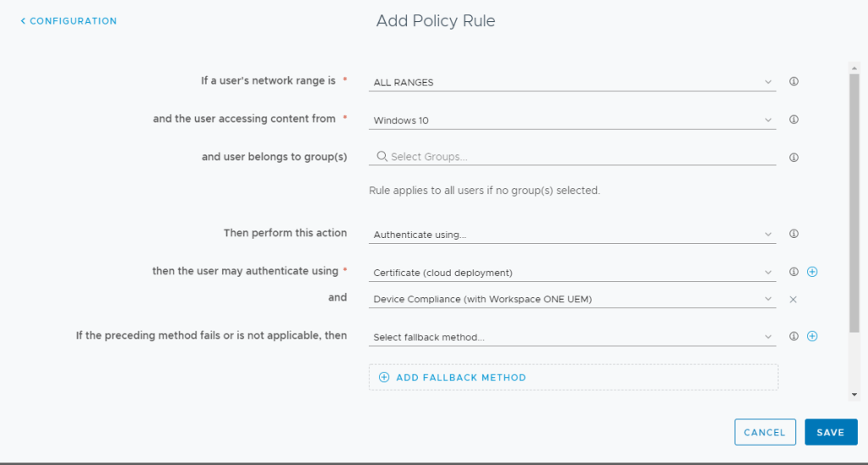Click info icon beside fallback method field

click(794, 336)
